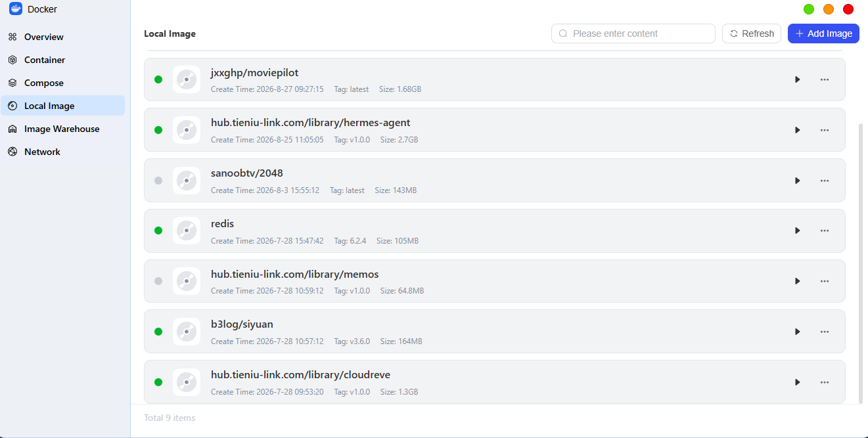Click the memos image disc icon
This screenshot has height=438, width=868.
187,281
